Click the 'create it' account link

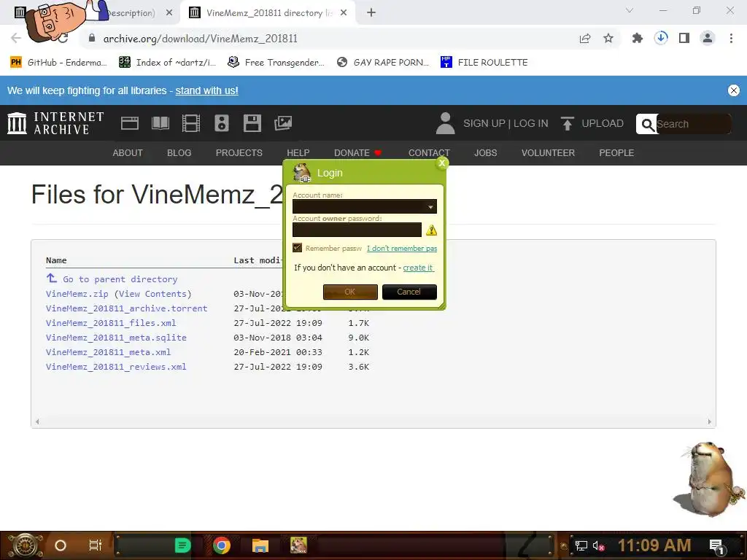point(418,268)
